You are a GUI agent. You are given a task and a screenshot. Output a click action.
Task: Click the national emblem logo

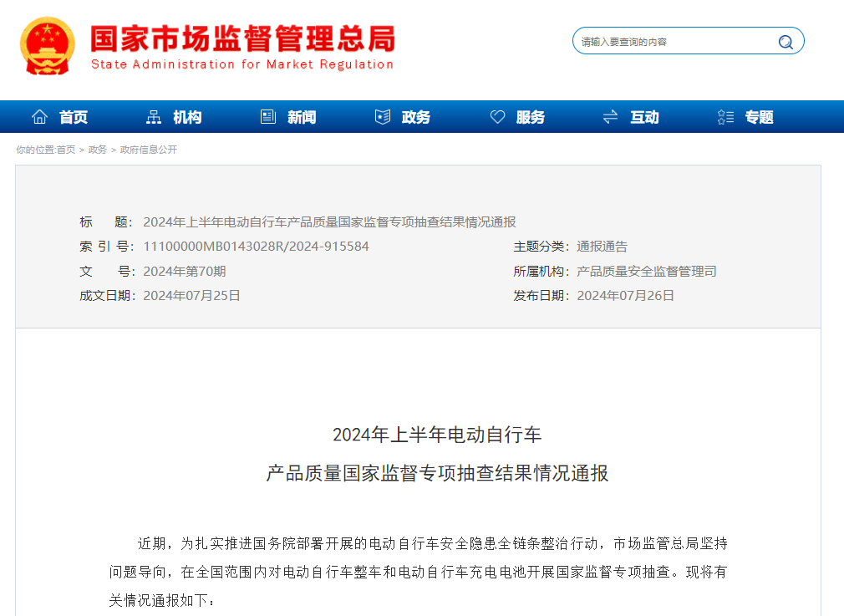click(46, 43)
